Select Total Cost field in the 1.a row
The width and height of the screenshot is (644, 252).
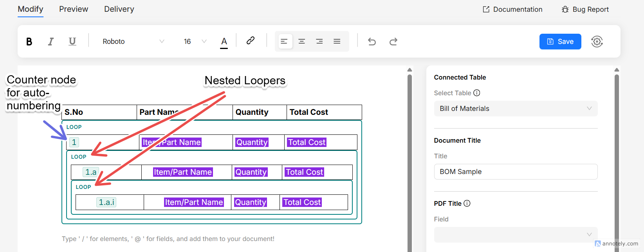pos(305,172)
